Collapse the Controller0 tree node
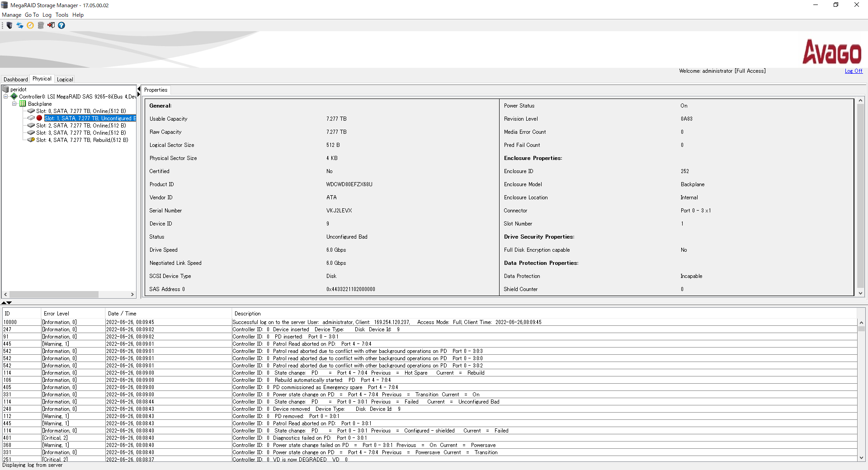 pyautogui.click(x=5, y=96)
